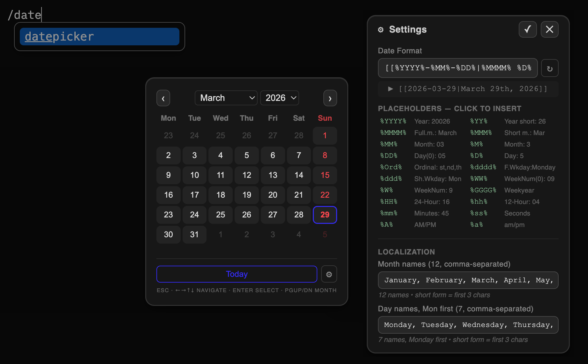The height and width of the screenshot is (364, 588).
Task: Close the Settings panel
Action: tap(549, 29)
